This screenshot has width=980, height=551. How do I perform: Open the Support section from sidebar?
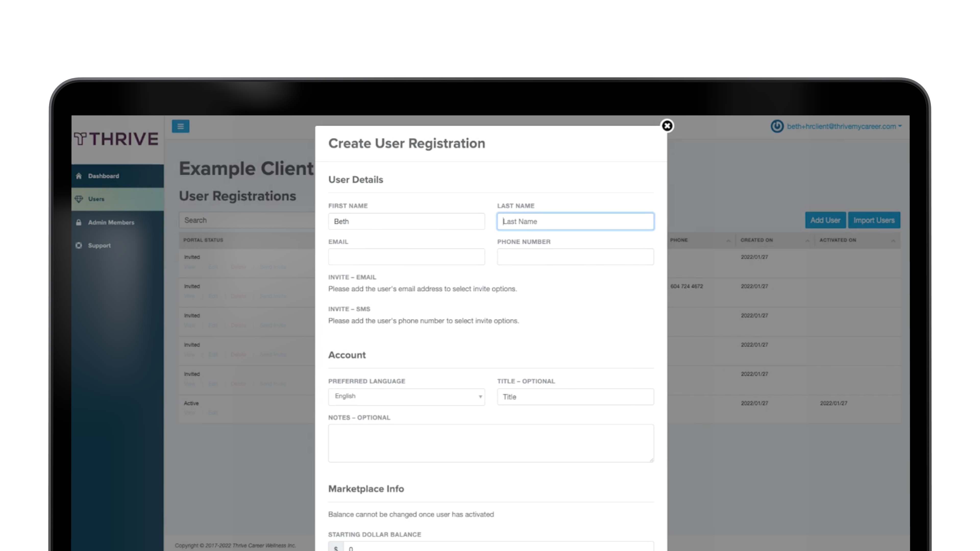(x=99, y=245)
